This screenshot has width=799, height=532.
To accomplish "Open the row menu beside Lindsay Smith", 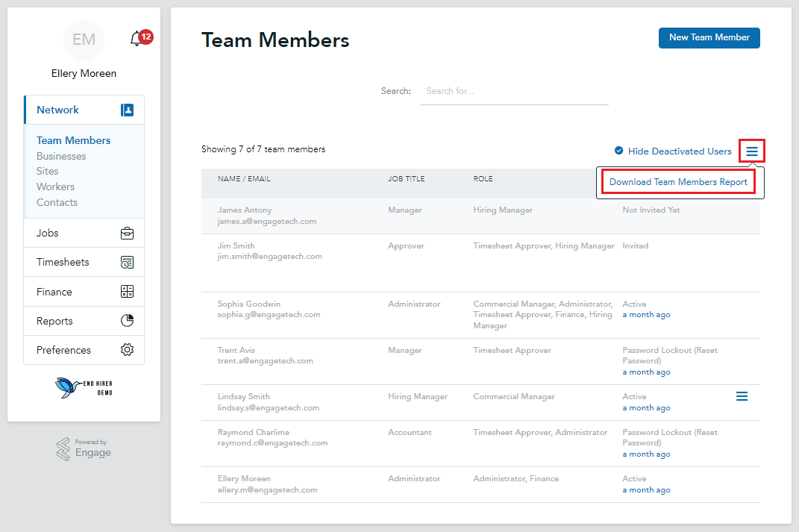I will (742, 396).
